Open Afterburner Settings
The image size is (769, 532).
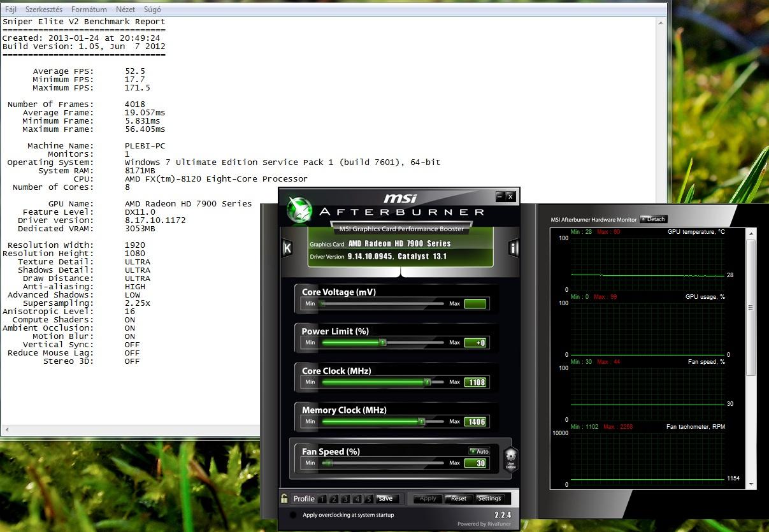tap(489, 498)
